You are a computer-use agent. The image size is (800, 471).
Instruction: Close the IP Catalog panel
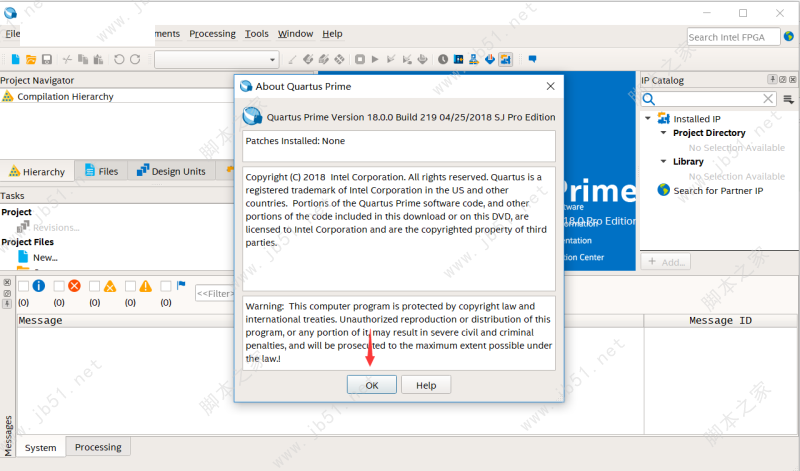click(792, 80)
